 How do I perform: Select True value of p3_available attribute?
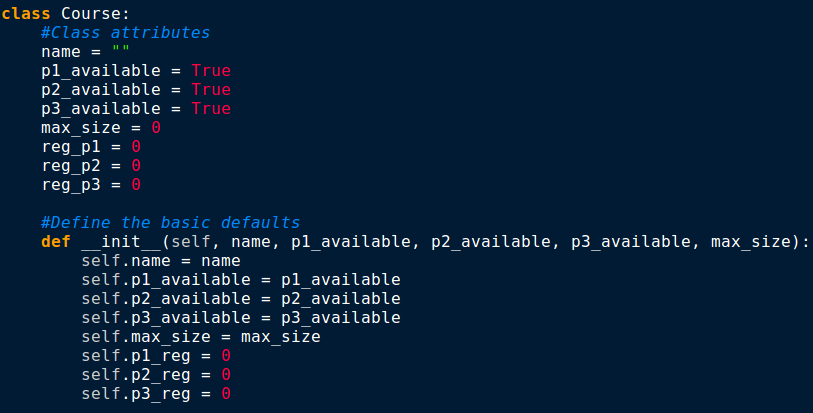pos(211,109)
